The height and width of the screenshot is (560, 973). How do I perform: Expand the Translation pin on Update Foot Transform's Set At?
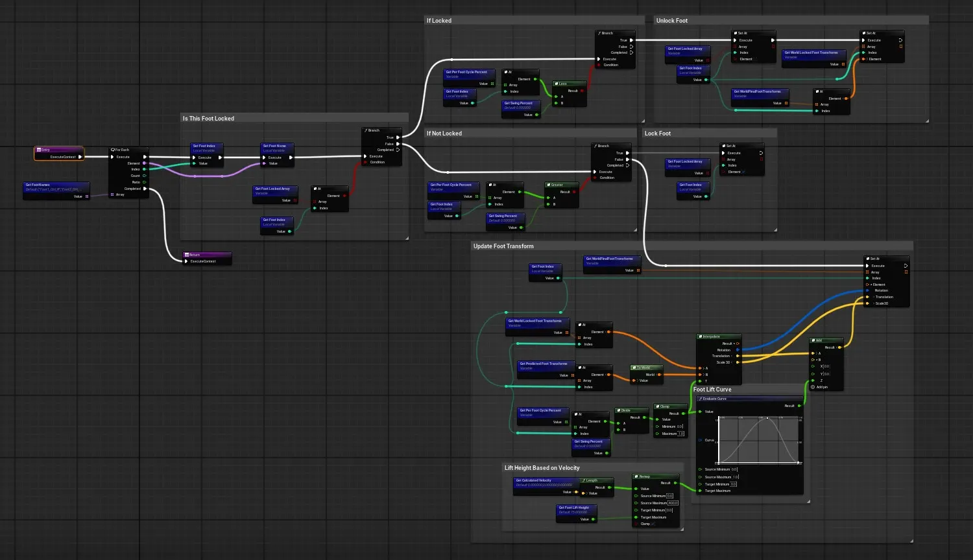point(873,297)
